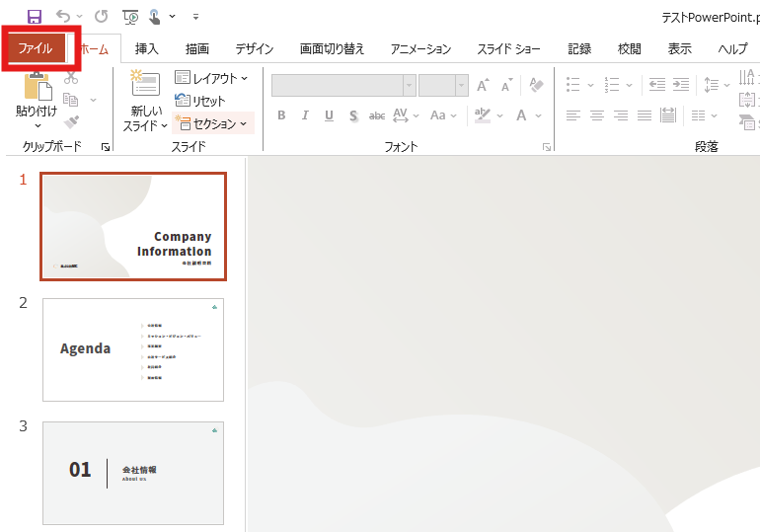The width and height of the screenshot is (760, 532).
Task: Click the 貼り付け paste clipboard icon
Action: 38,86
